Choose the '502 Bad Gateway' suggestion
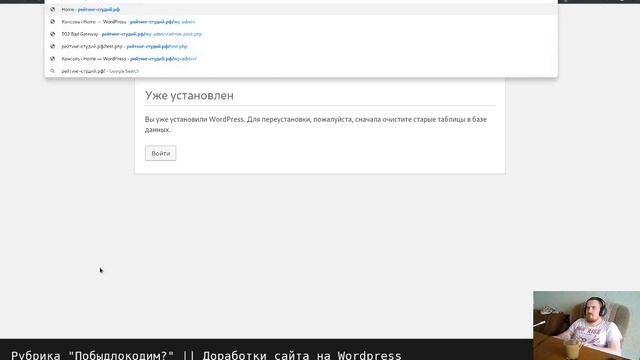 [301, 34]
